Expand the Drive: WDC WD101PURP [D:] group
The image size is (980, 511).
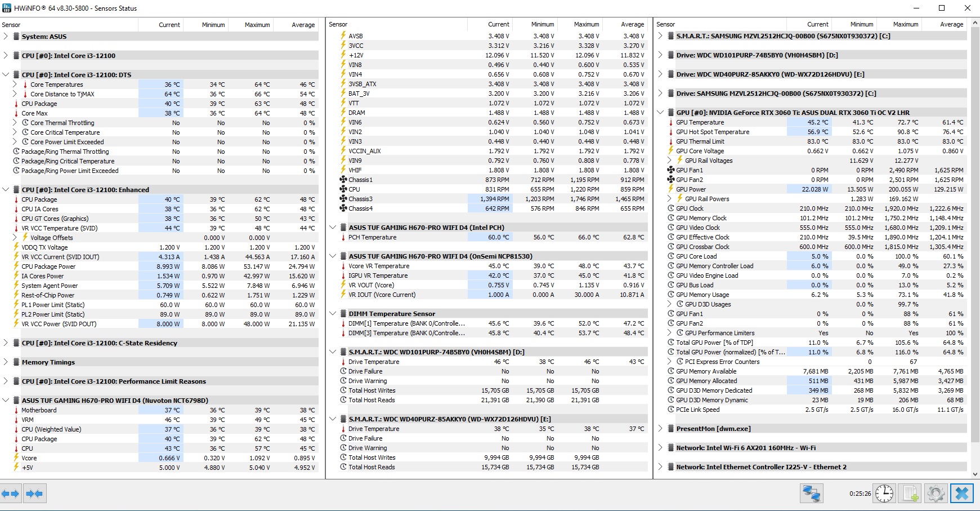[660, 55]
